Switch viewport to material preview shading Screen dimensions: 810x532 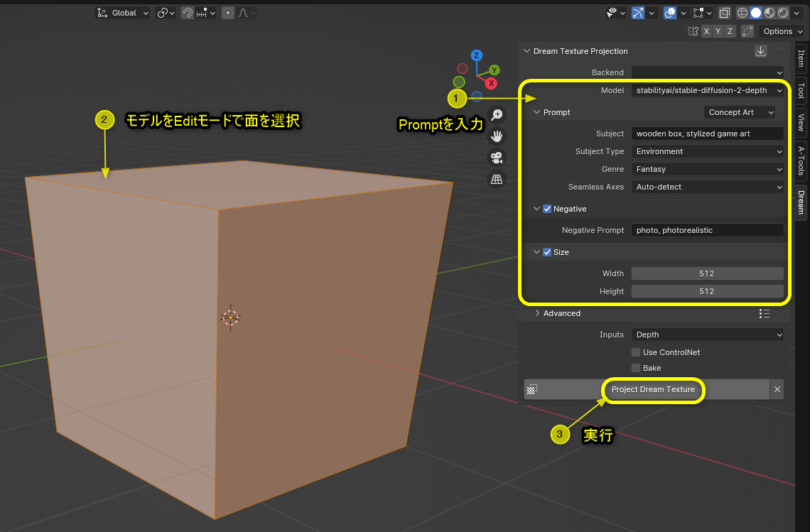769,12
